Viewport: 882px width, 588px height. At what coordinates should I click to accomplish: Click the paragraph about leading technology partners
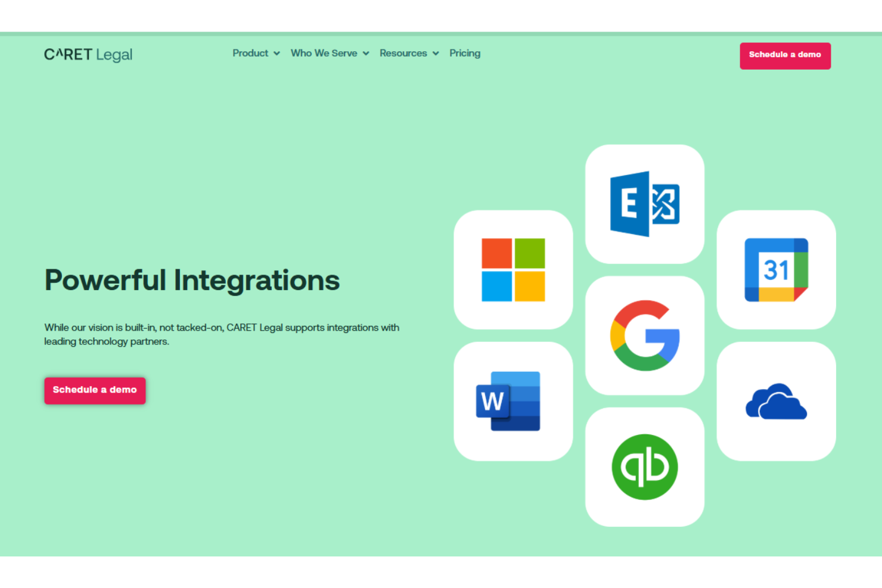point(221,334)
